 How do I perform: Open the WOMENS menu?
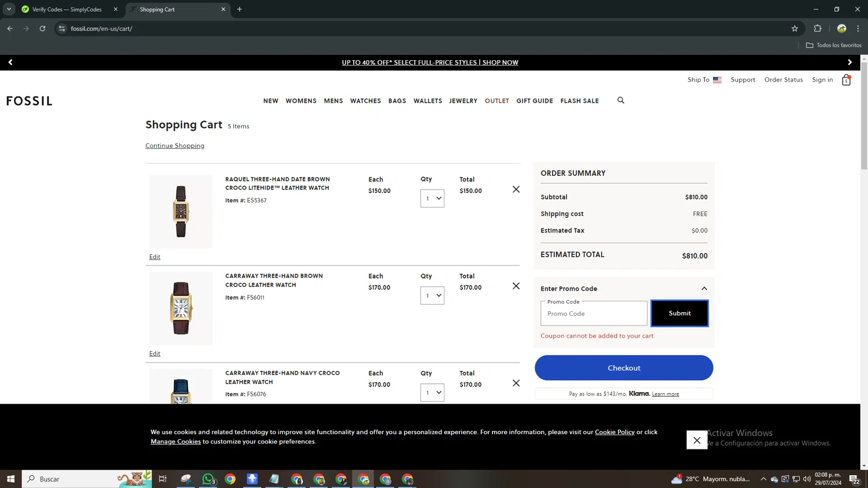point(301,101)
